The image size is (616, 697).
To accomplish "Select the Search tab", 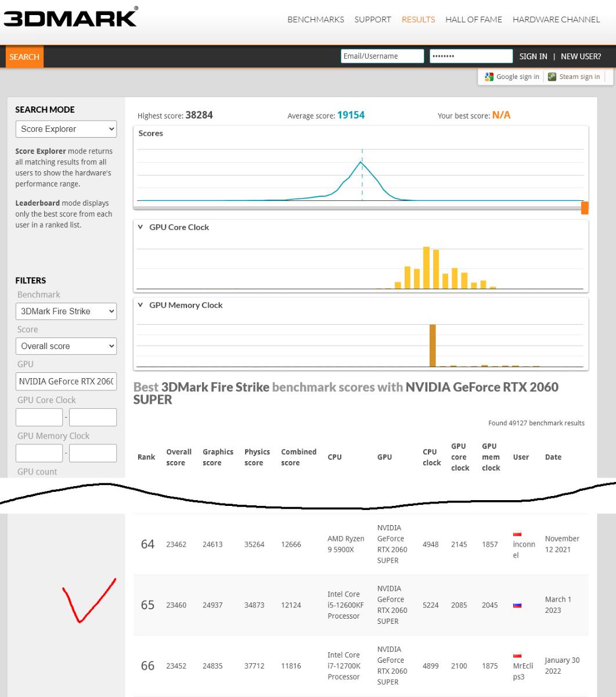I will click(x=24, y=57).
